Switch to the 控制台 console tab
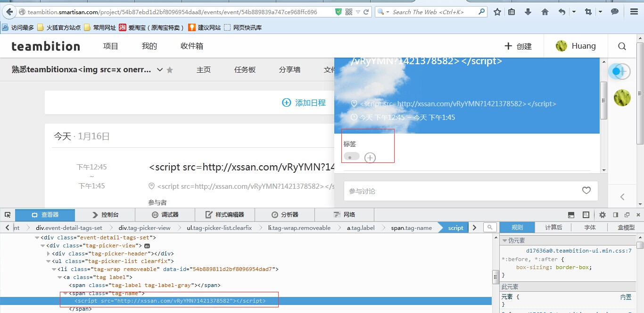Viewport: 644px width, 313px height. [x=105, y=215]
